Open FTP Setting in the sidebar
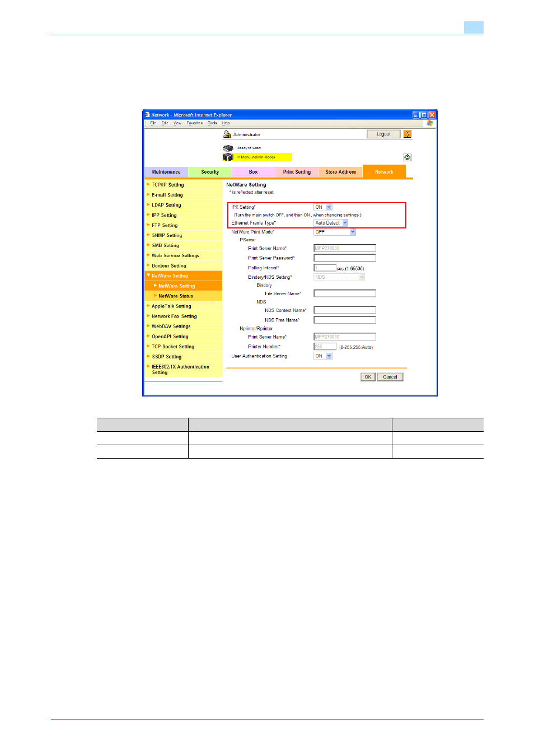Image resolution: width=534 pixels, height=756 pixels. (184, 225)
